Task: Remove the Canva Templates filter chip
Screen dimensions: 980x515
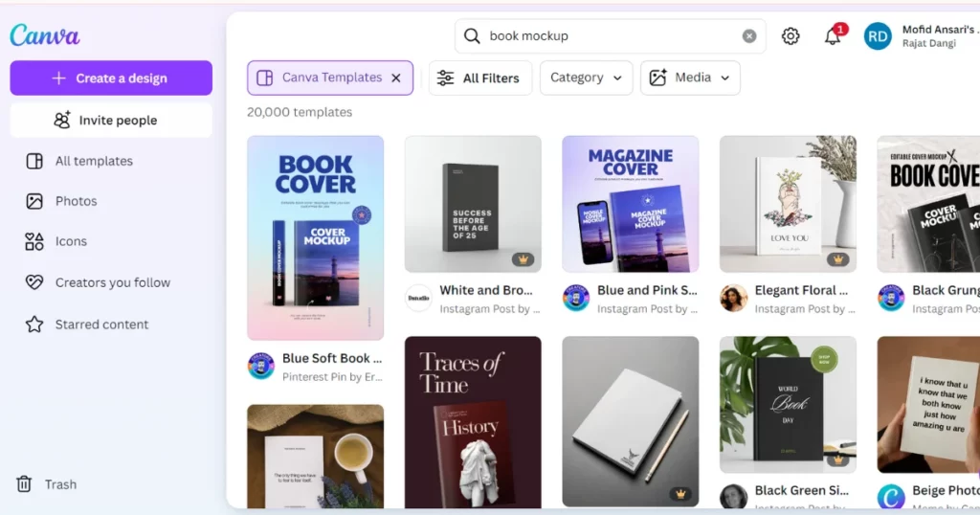Action: point(396,78)
